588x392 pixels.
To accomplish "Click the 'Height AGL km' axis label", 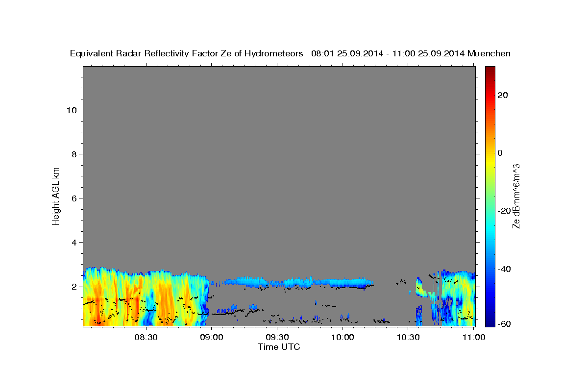I will tap(56, 196).
